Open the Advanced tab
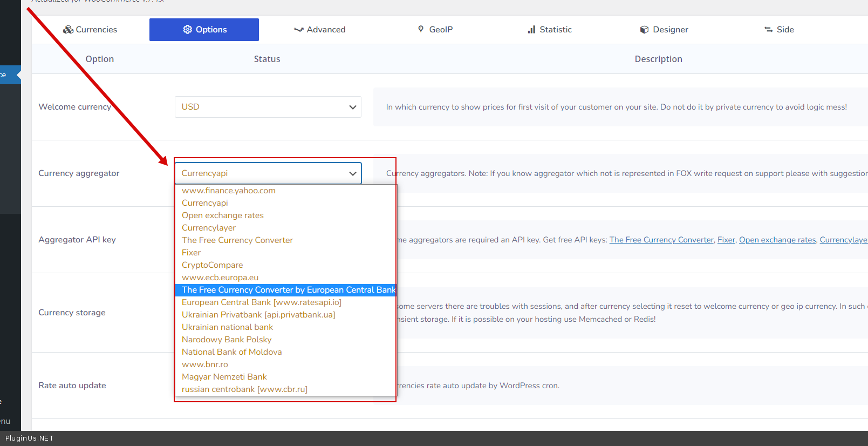Image resolution: width=868 pixels, height=446 pixels. click(x=319, y=30)
